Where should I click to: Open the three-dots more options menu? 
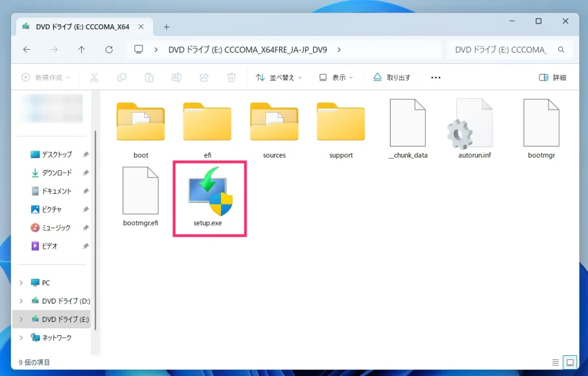click(x=435, y=78)
